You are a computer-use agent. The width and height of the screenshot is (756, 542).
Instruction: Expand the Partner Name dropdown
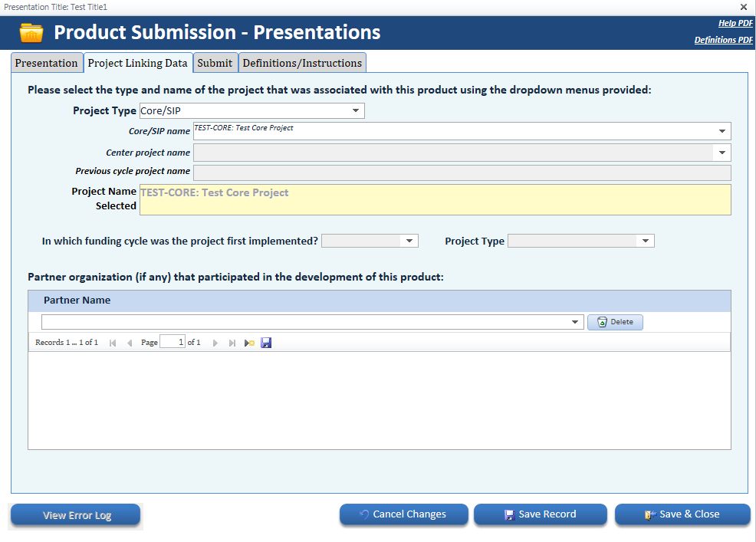click(575, 322)
